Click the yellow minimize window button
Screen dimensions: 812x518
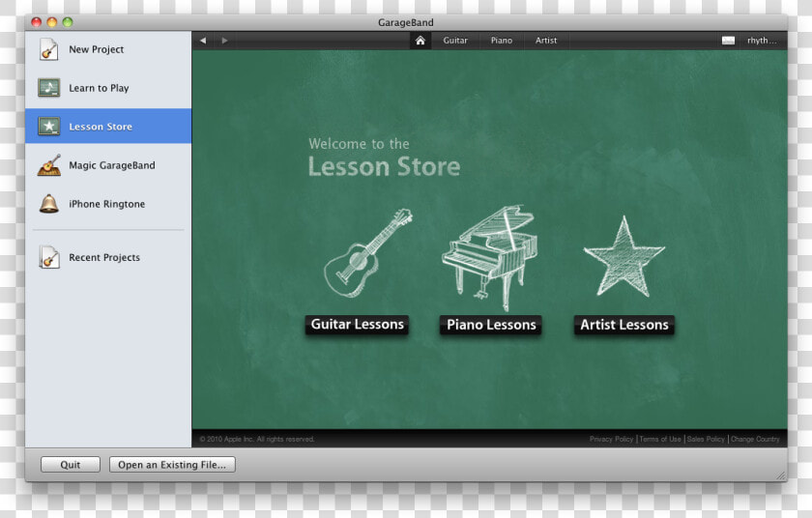[x=52, y=21]
